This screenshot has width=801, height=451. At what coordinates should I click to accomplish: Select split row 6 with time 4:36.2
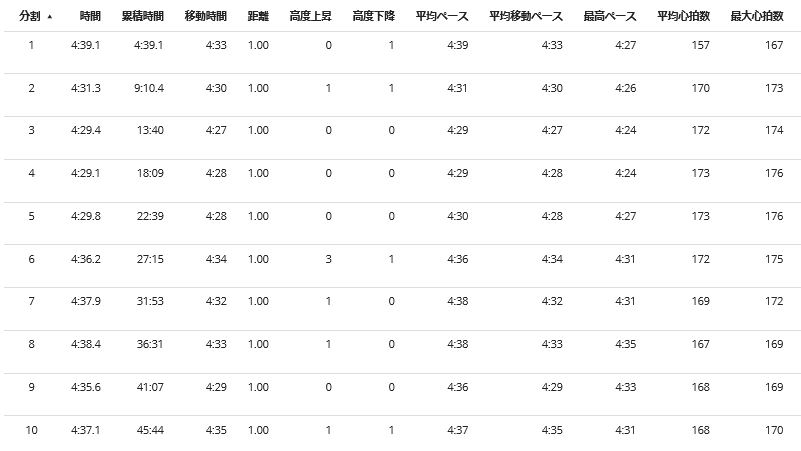click(400, 266)
